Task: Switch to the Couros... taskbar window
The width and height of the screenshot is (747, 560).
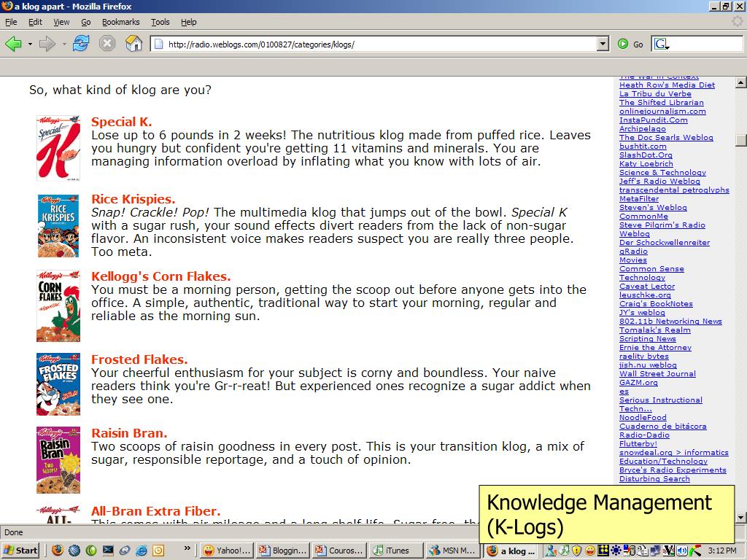Action: click(x=339, y=551)
